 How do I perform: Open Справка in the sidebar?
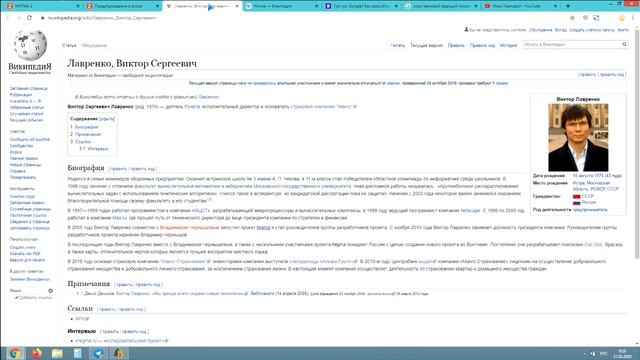[x=18, y=171]
